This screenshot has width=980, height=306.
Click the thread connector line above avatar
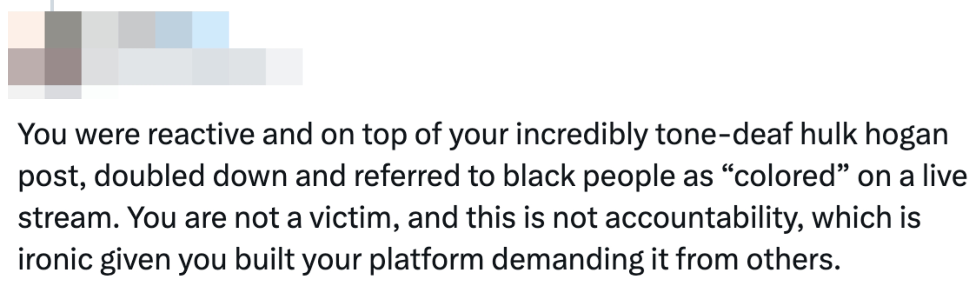point(52,5)
